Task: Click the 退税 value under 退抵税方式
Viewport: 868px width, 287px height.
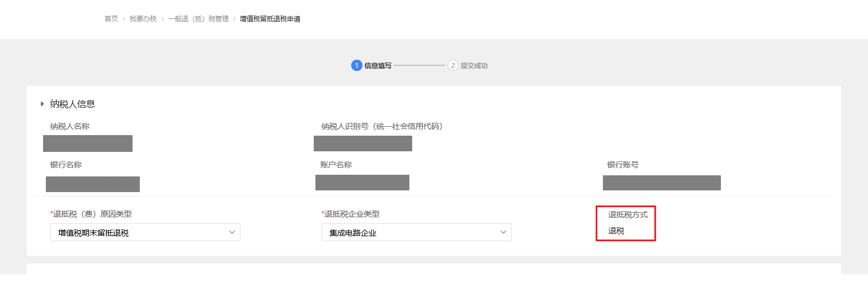Action: 616,231
